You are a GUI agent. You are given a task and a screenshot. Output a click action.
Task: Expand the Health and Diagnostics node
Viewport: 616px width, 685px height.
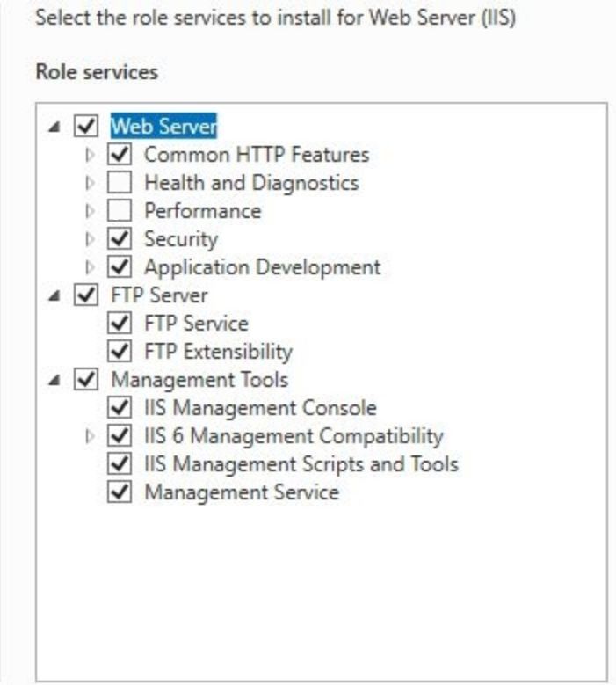tap(90, 183)
